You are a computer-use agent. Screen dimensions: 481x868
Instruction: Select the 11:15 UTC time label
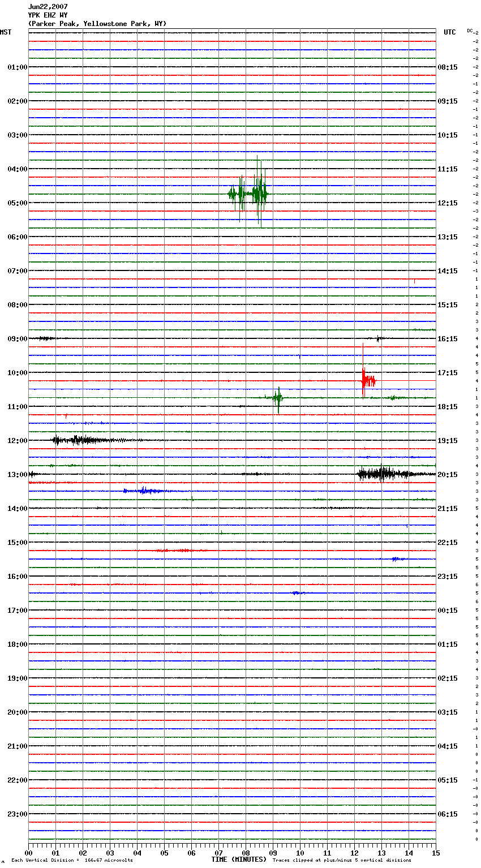click(448, 169)
